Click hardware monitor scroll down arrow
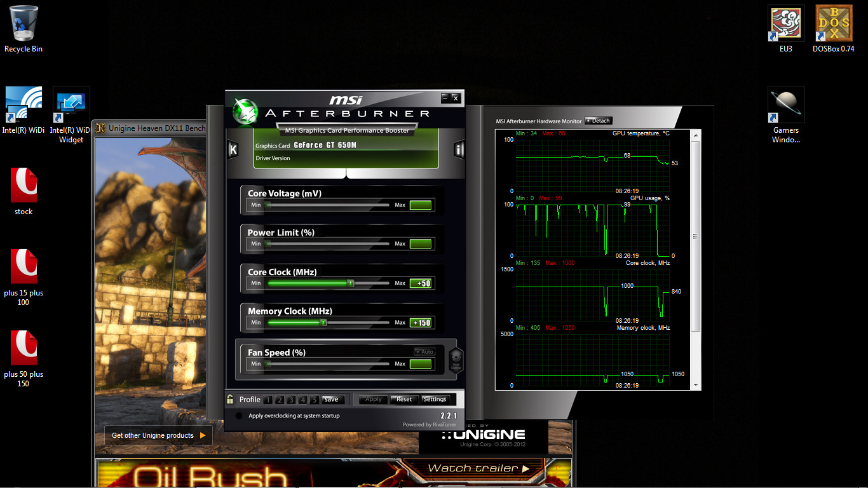Image resolution: width=868 pixels, height=488 pixels. point(696,385)
